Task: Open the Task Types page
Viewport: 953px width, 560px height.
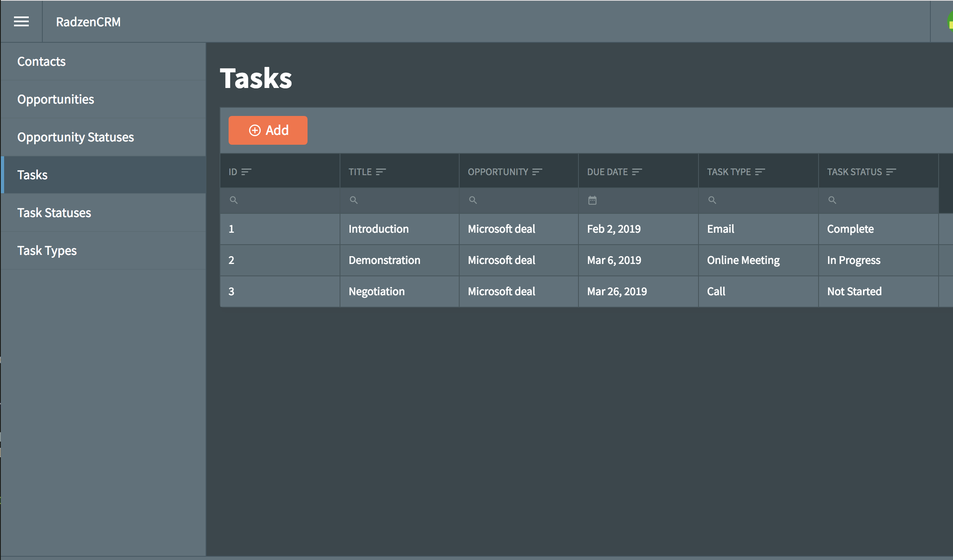Action: click(47, 250)
